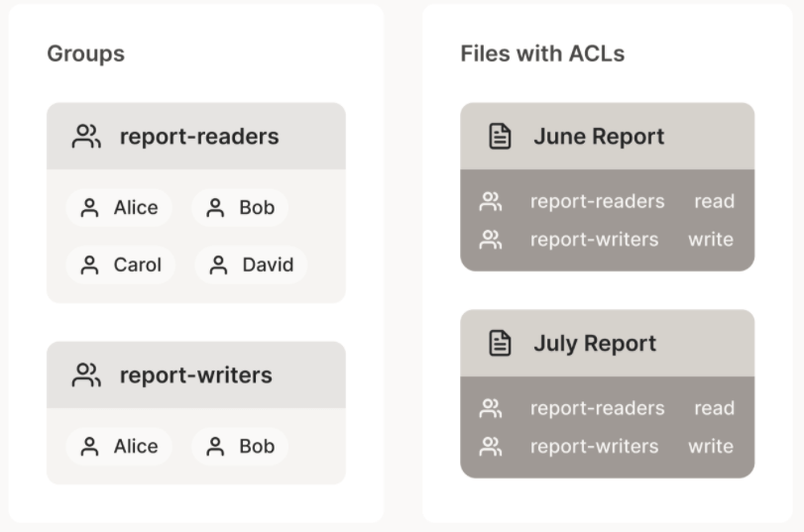Image resolution: width=804 pixels, height=532 pixels.
Task: Click the group icon beside report-readers header
Action: coord(87,137)
